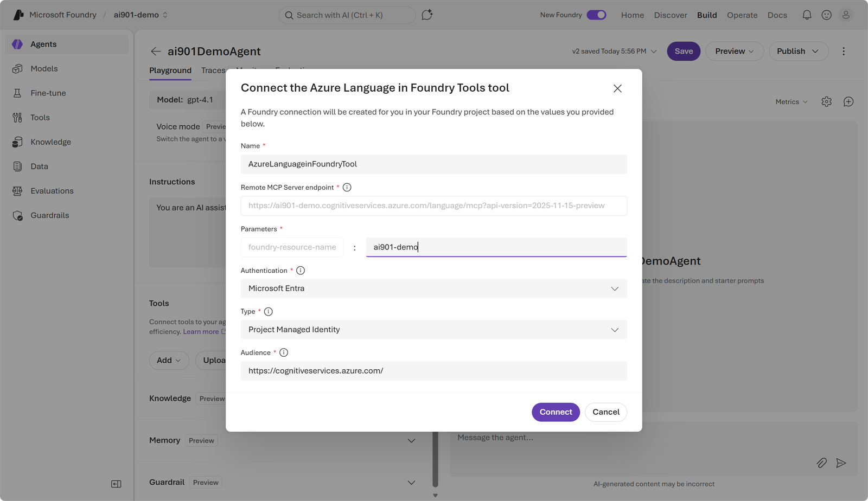This screenshot has width=868, height=501.
Task: Click the Cancel button
Action: point(606,412)
